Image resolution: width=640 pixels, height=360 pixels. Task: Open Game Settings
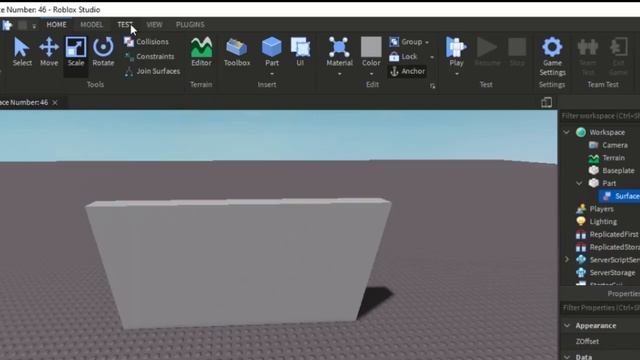tap(552, 56)
